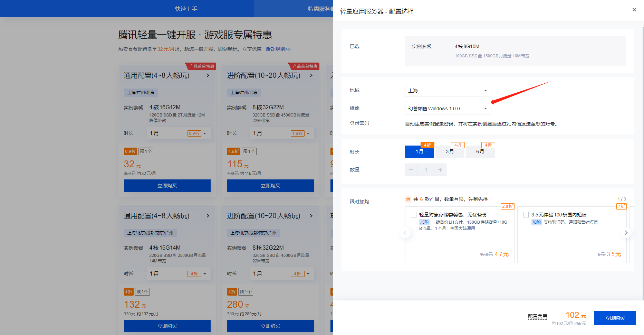Go to previous add-on page arrow
644x335 pixels.
coord(405,233)
